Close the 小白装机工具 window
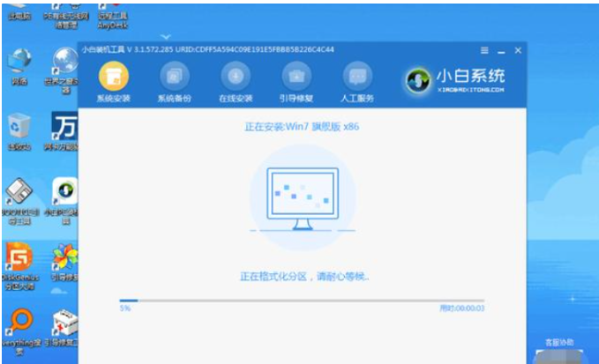 pyautogui.click(x=518, y=50)
